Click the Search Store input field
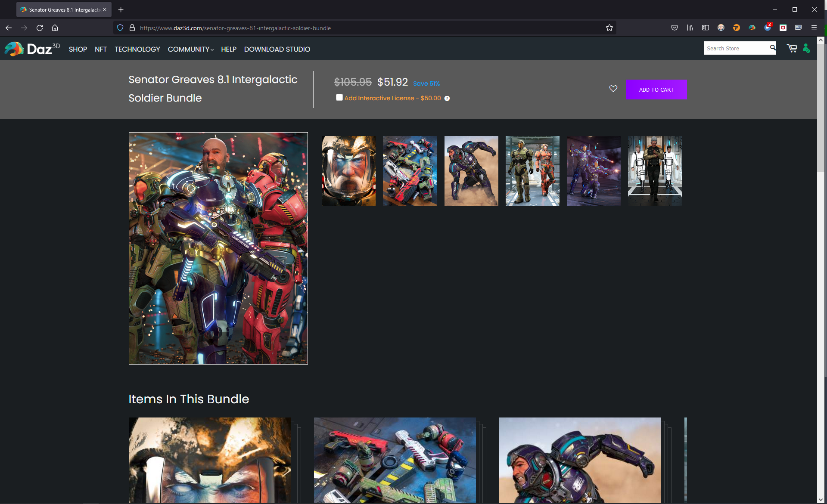Image resolution: width=827 pixels, height=504 pixels. coord(737,48)
